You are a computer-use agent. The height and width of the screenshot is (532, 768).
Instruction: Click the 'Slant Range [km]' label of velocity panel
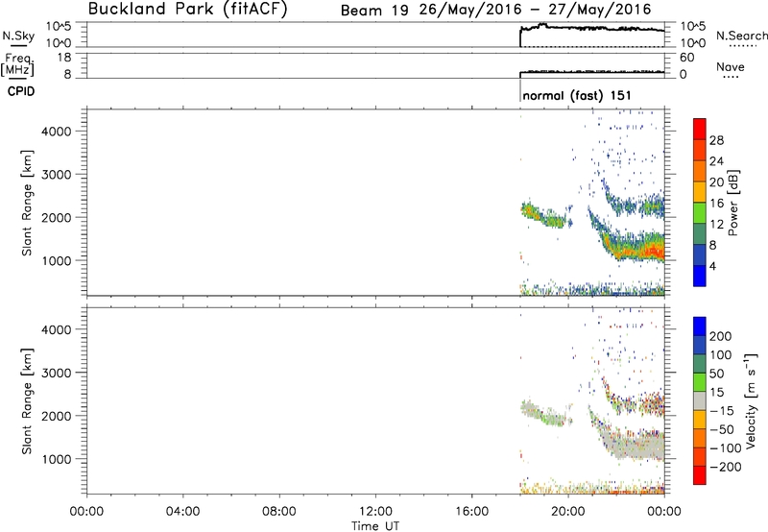point(27,401)
